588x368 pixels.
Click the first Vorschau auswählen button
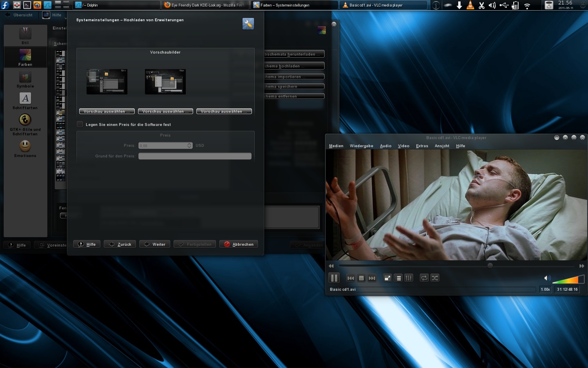[x=107, y=111]
